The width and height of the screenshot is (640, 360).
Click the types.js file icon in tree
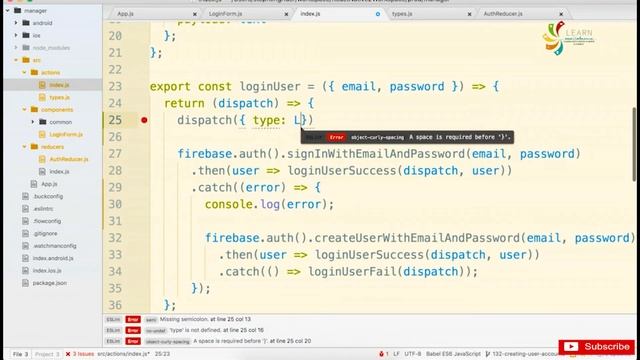coord(42,97)
